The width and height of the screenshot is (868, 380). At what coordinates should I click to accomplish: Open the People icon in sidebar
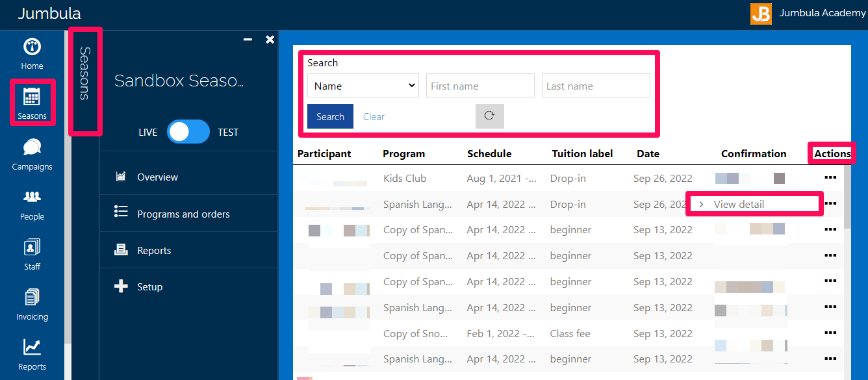pyautogui.click(x=32, y=197)
